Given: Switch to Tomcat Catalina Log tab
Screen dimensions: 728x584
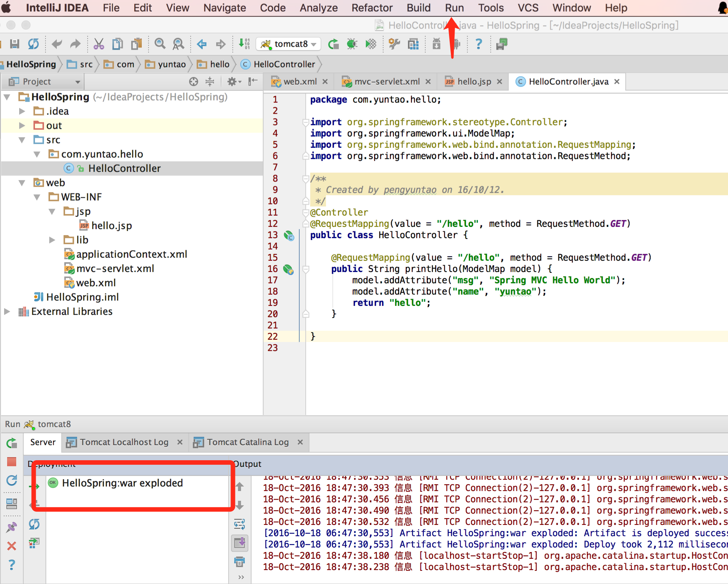Looking at the screenshot, I should [247, 442].
